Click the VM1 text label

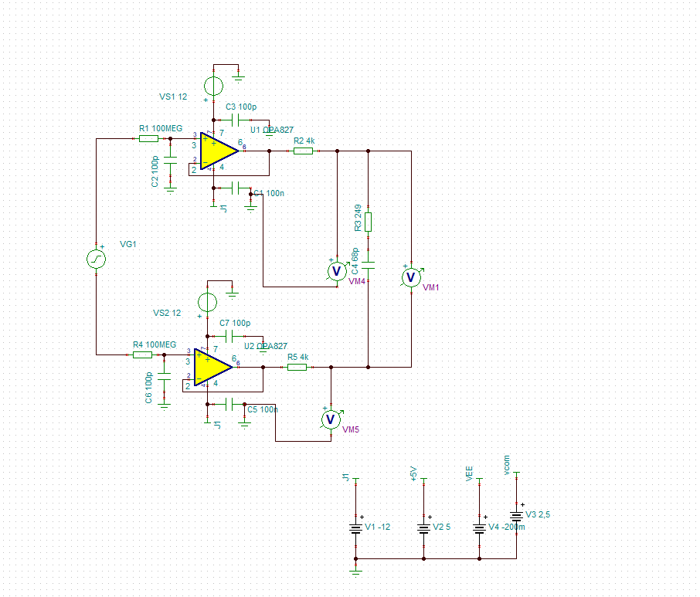[431, 287]
